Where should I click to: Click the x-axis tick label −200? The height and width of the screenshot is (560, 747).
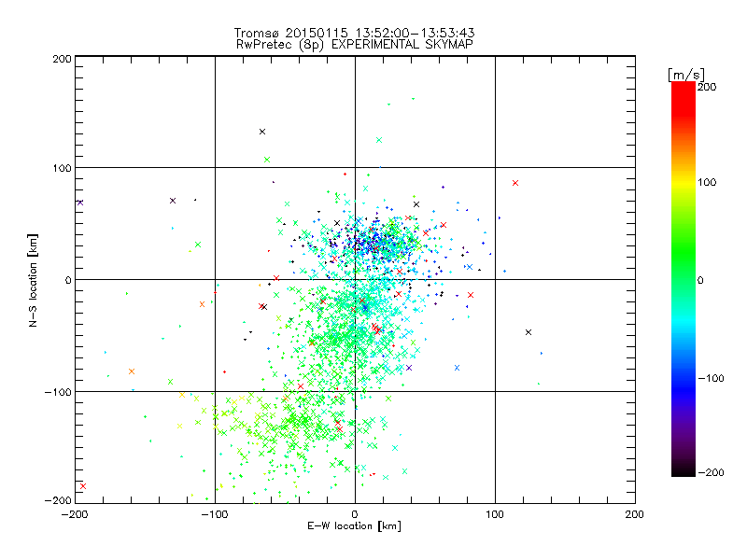[x=75, y=514]
